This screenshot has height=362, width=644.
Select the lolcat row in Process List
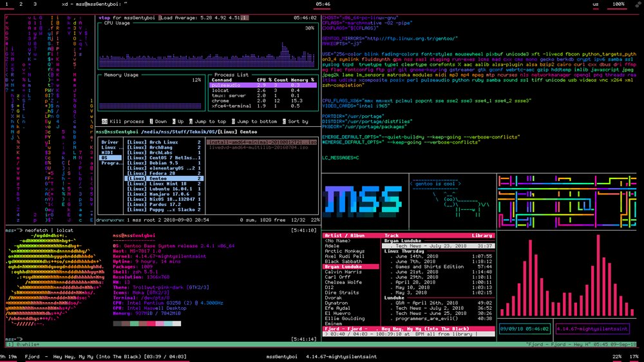tap(263, 90)
